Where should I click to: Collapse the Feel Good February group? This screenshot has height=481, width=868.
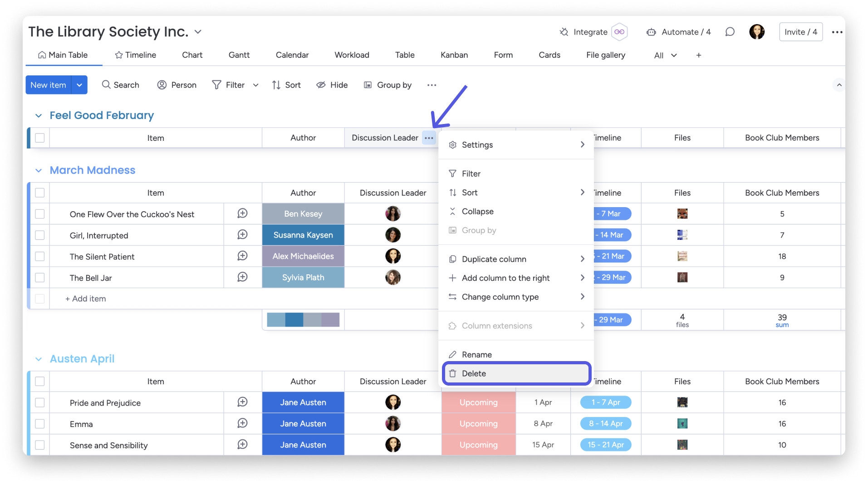pos(39,116)
